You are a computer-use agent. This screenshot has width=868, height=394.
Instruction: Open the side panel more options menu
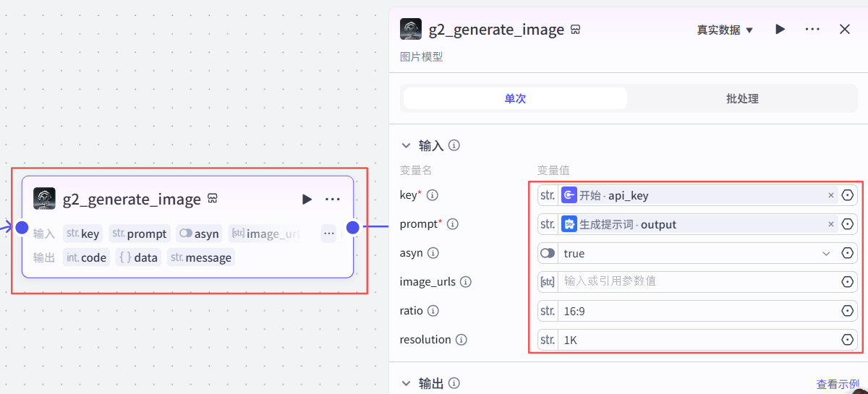(812, 29)
